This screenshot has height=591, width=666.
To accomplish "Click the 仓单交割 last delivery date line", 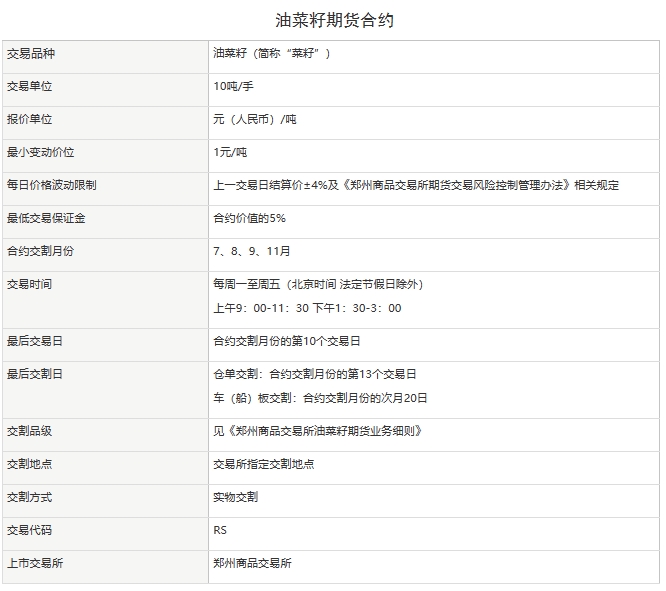I will click(314, 375).
